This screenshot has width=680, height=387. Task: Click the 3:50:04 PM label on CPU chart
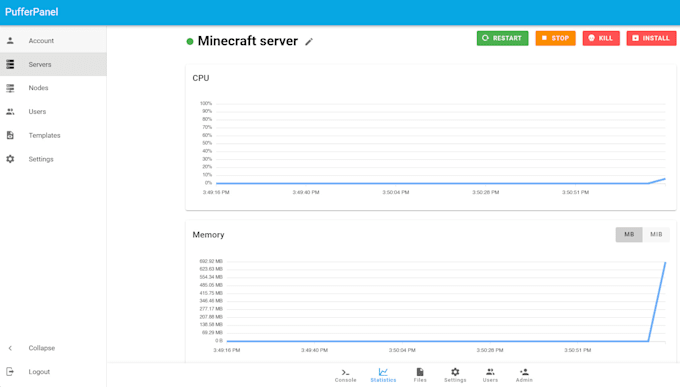[x=396, y=192]
